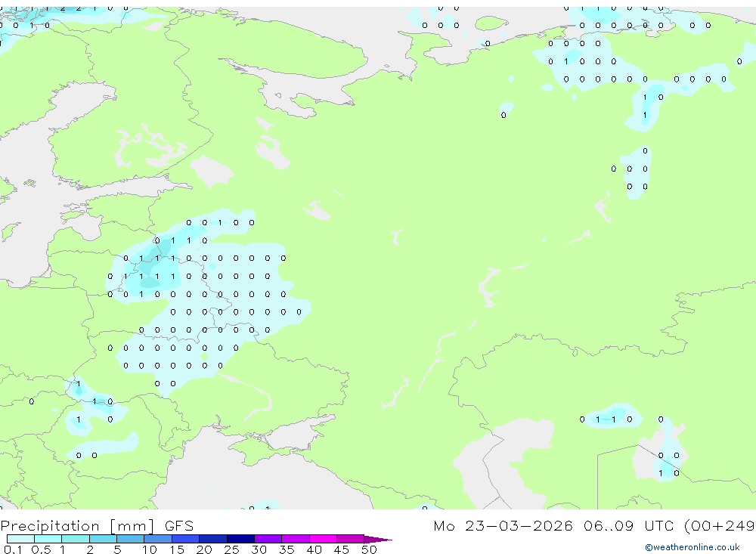Click the legend value '25'
This screenshot has width=756, height=554.
click(x=231, y=549)
